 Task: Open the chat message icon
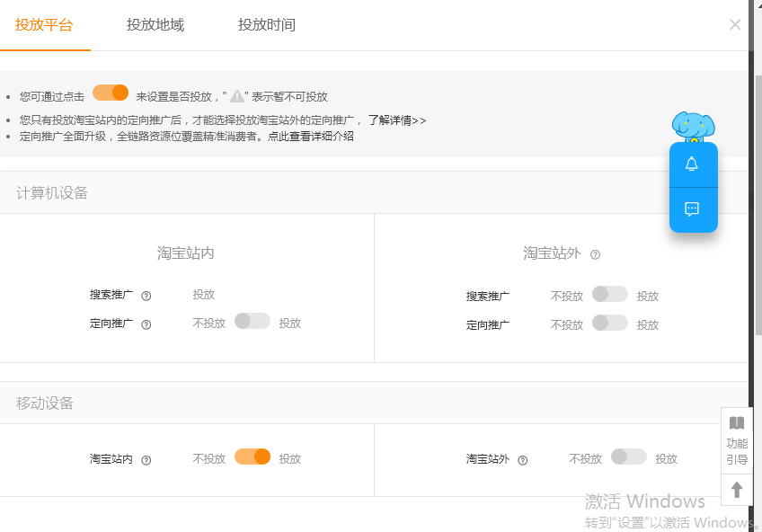pos(692,208)
